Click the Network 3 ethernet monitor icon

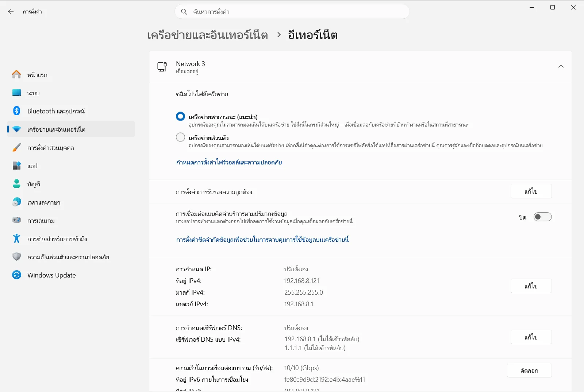point(162,67)
